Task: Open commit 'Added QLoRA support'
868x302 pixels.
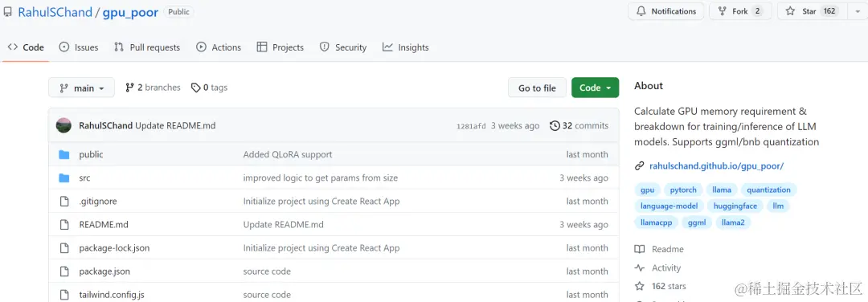Action: [x=288, y=154]
